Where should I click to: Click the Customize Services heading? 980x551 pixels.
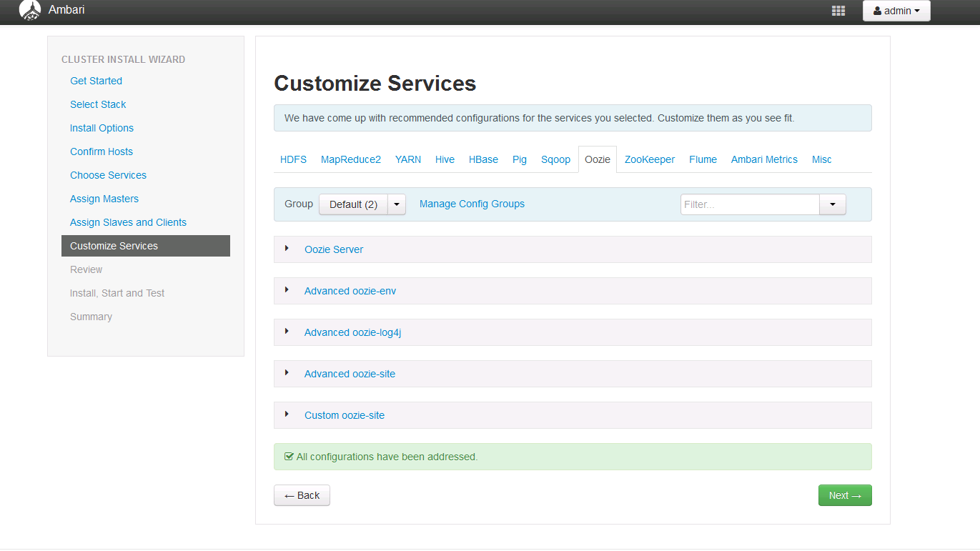(x=375, y=84)
